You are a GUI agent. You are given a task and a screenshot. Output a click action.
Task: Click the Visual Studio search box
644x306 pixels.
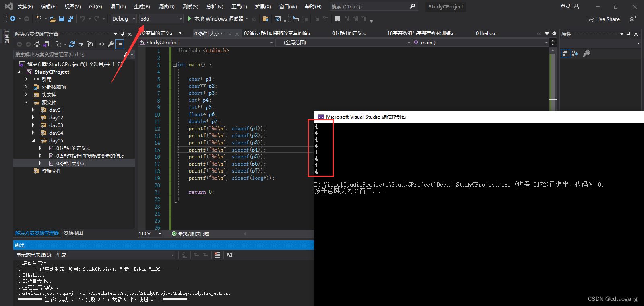(373, 6)
